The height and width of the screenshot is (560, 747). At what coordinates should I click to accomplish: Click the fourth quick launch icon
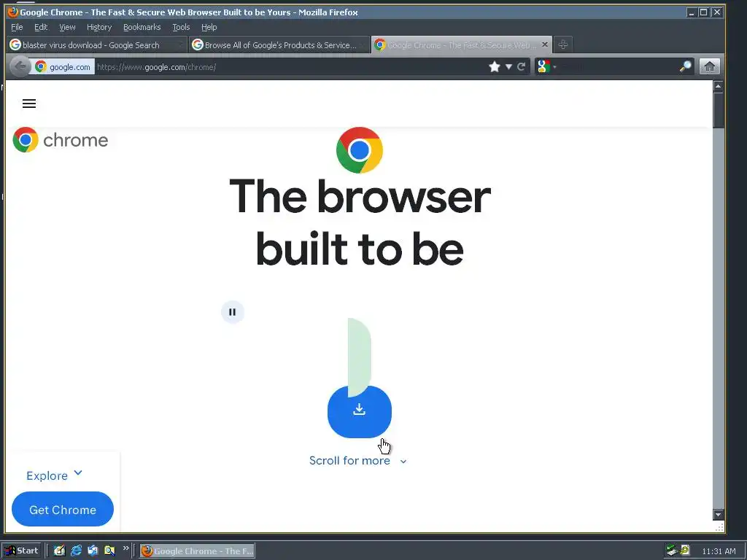109,551
